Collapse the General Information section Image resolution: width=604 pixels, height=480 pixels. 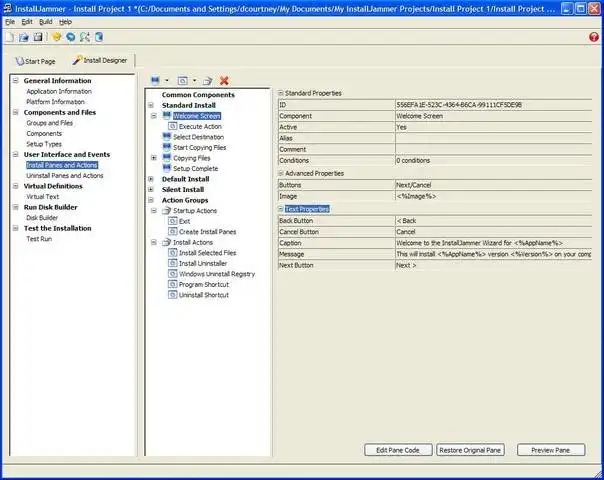(x=16, y=81)
